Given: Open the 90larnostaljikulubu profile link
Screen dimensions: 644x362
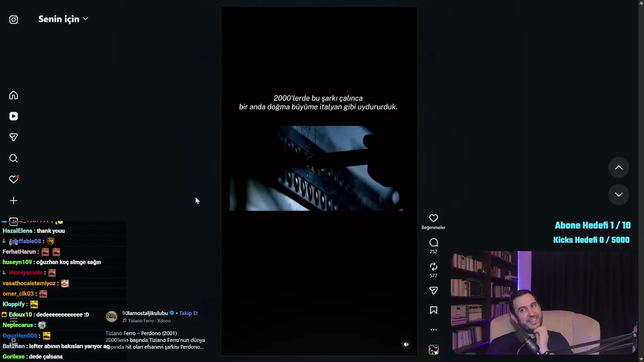Looking at the screenshot, I should click(x=145, y=313).
